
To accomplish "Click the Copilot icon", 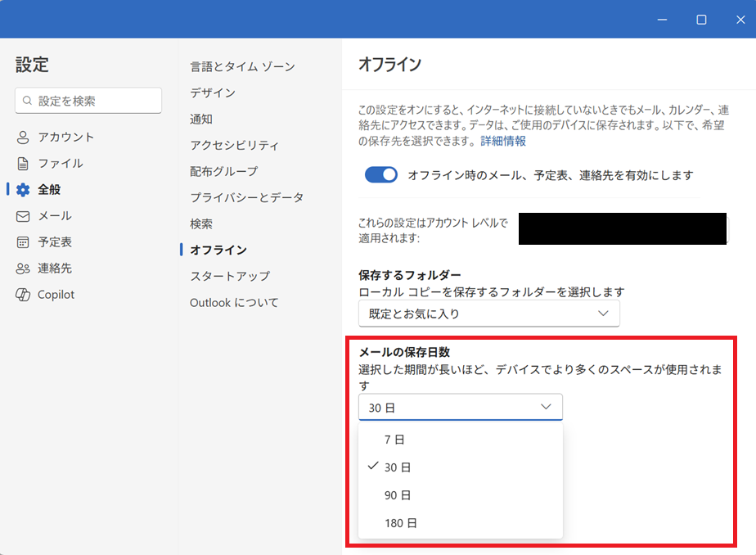I will click(23, 295).
